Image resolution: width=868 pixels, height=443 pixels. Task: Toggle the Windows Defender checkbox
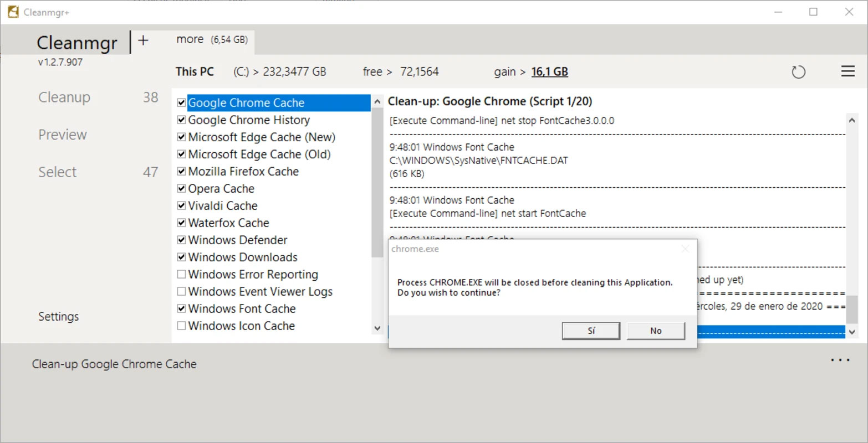(181, 240)
